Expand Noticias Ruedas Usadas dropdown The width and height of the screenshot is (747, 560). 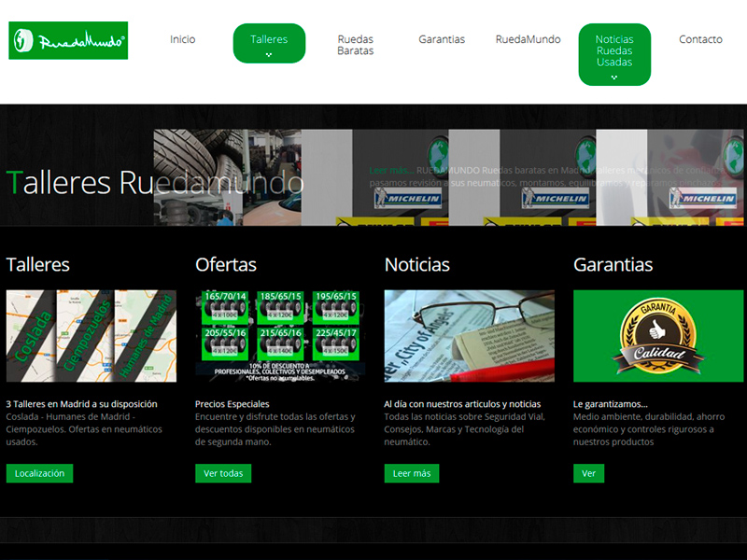(614, 54)
